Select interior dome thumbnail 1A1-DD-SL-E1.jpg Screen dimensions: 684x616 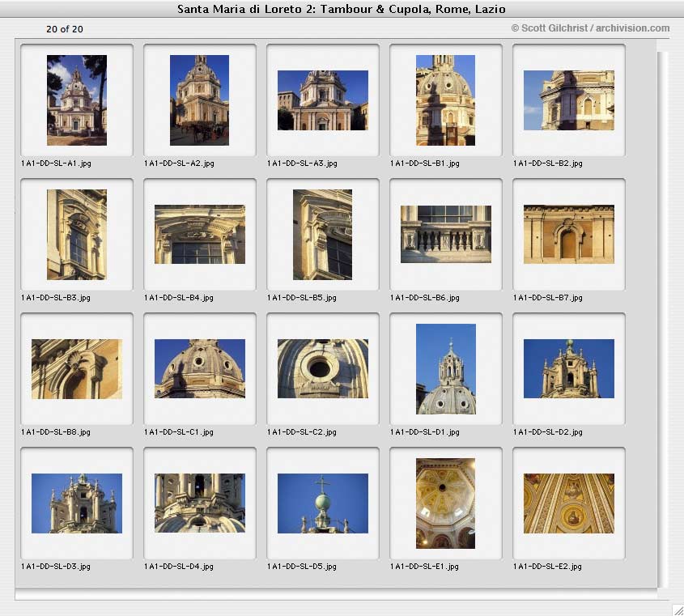tap(446, 503)
